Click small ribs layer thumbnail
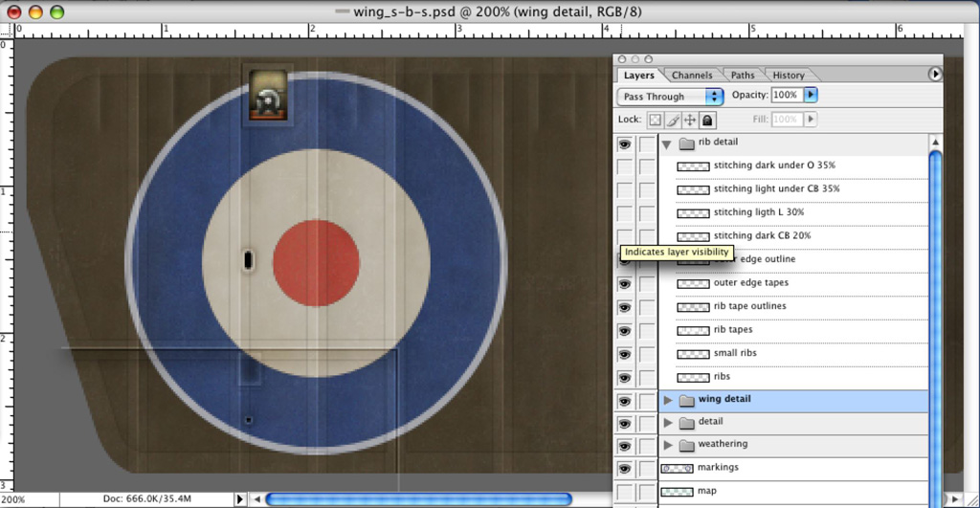980x508 pixels. tap(693, 354)
